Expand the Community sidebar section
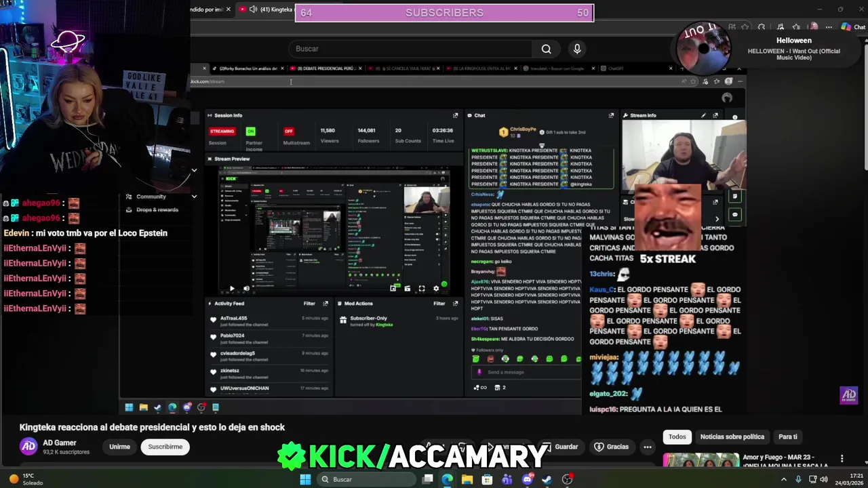Screen dimensions: 868x488 161,197
